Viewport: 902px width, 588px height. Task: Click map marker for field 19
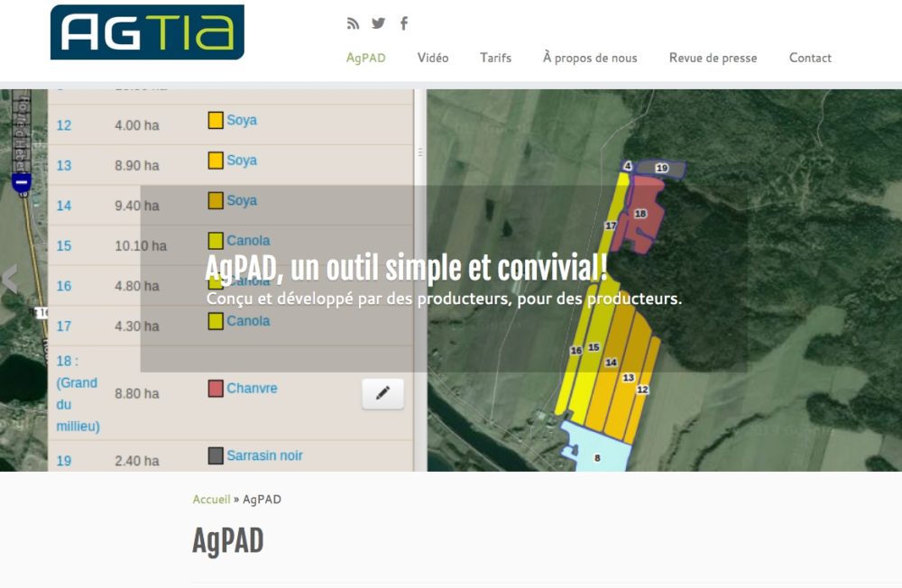pyautogui.click(x=662, y=168)
